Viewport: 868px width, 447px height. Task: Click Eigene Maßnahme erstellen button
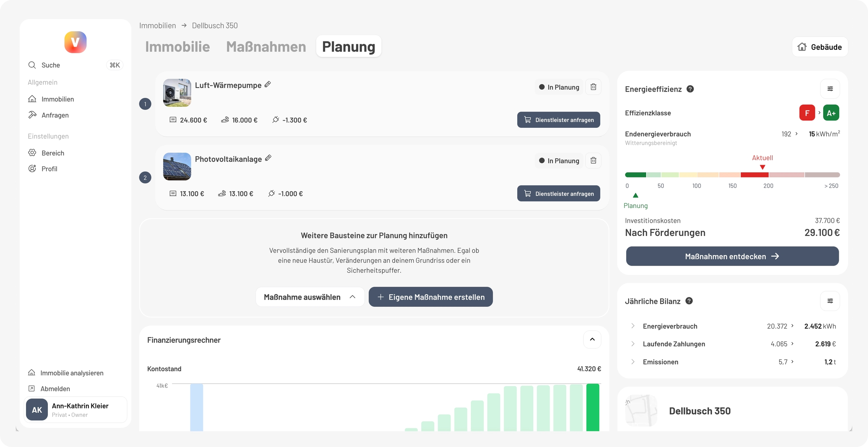tap(431, 297)
